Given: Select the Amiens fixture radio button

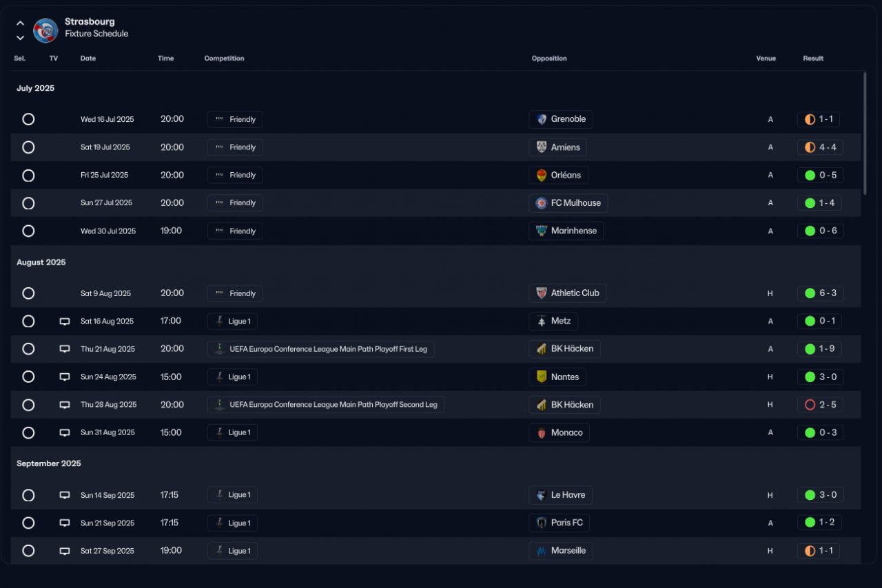Looking at the screenshot, I should 28,147.
